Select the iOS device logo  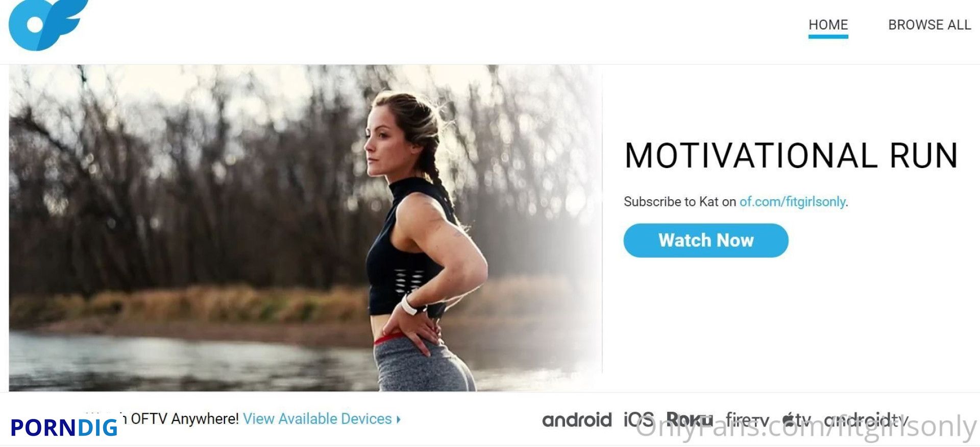(639, 419)
